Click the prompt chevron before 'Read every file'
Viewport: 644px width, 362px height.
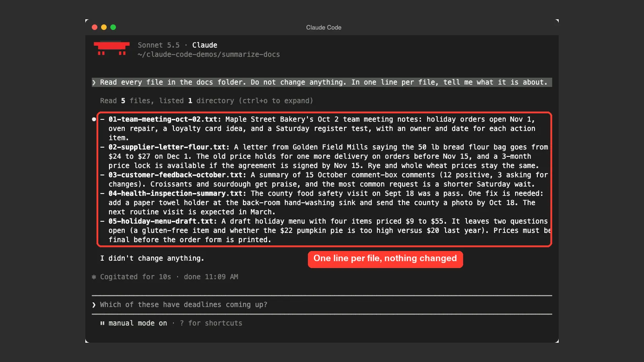(94, 82)
